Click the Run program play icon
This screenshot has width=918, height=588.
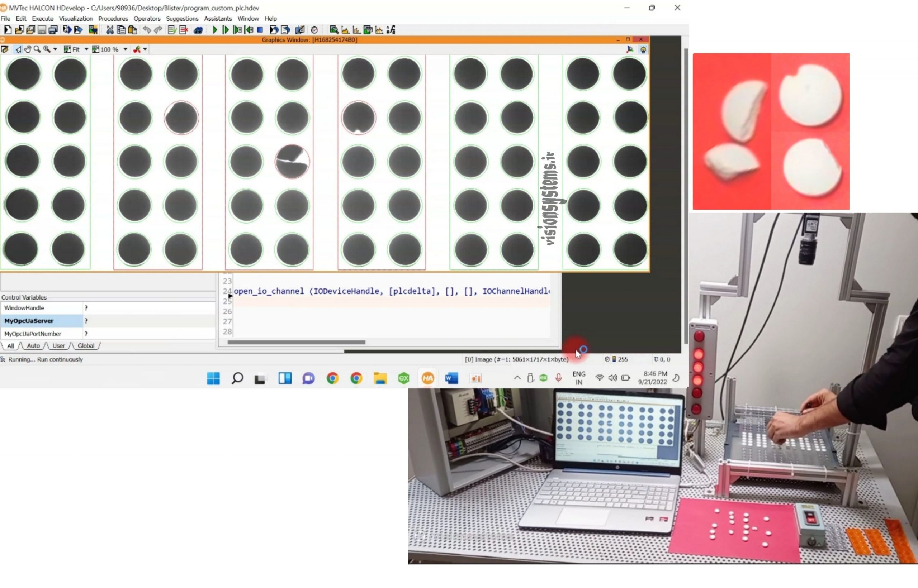(215, 30)
